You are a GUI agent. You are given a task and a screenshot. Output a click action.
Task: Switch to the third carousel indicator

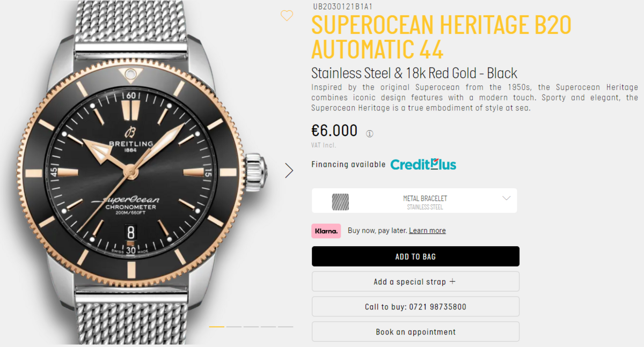(x=251, y=326)
